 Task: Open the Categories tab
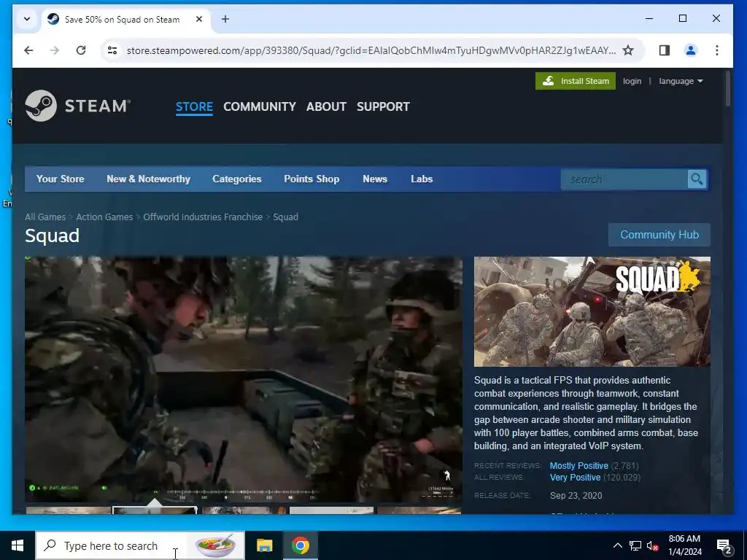pos(237,179)
